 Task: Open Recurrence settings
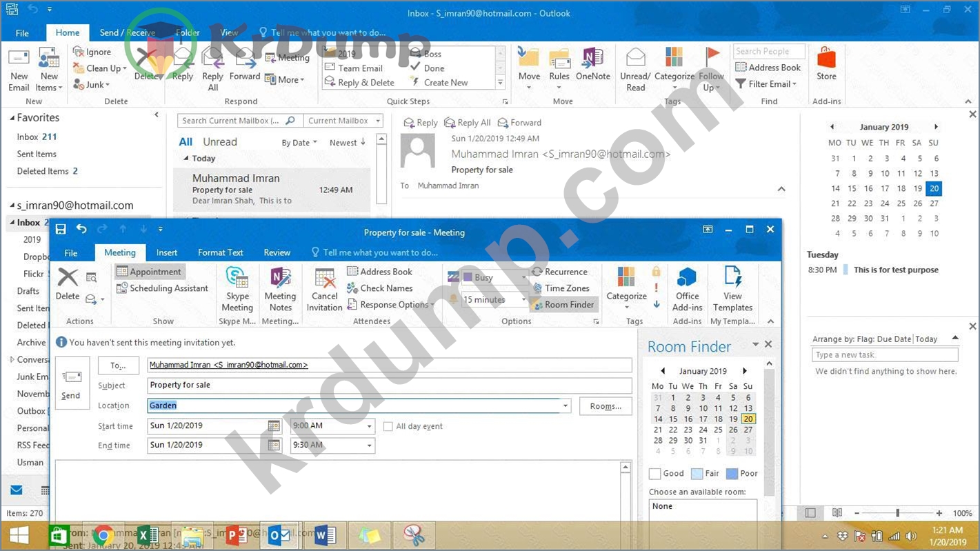pyautogui.click(x=559, y=272)
